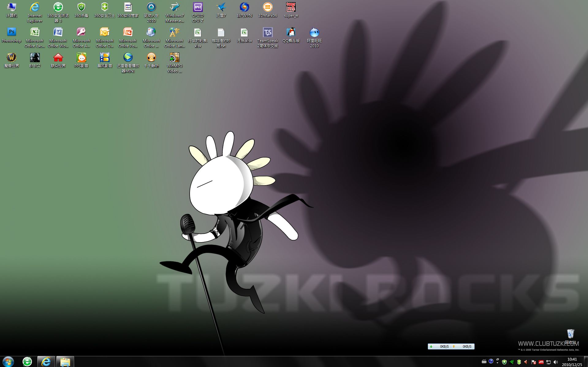Open the 月账.xlsx spreadsheet
This screenshot has height=367, width=588.
click(244, 35)
